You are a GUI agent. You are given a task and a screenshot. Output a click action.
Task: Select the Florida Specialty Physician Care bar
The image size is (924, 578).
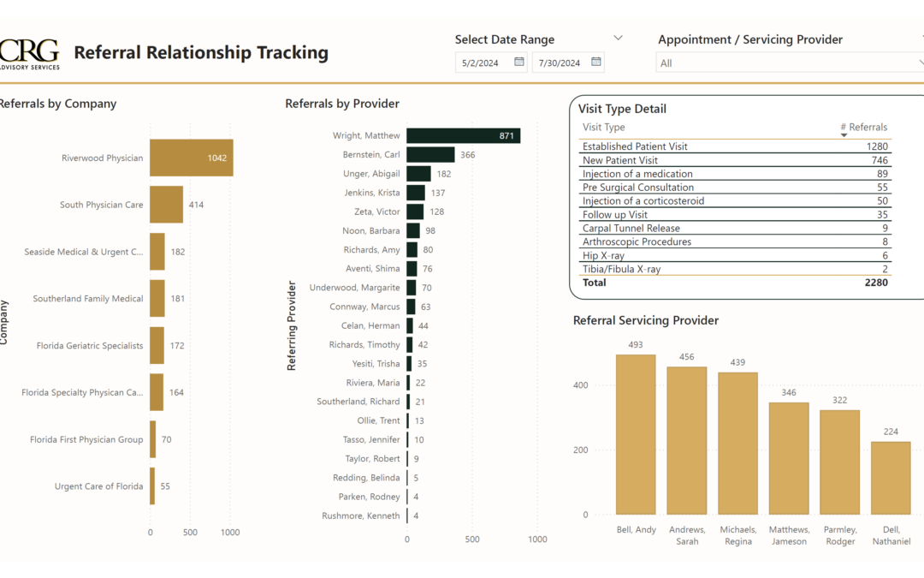(x=157, y=392)
